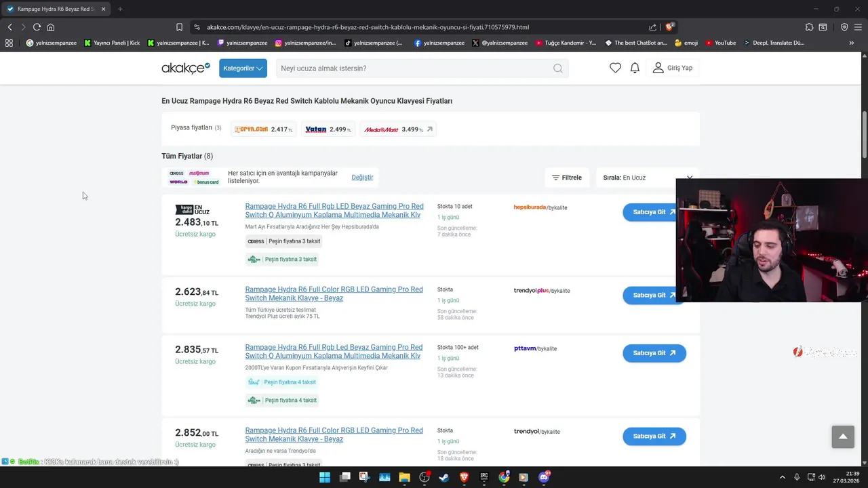The image size is (868, 488).
Task: Open File Explorer from the taskbar
Action: [x=404, y=477]
